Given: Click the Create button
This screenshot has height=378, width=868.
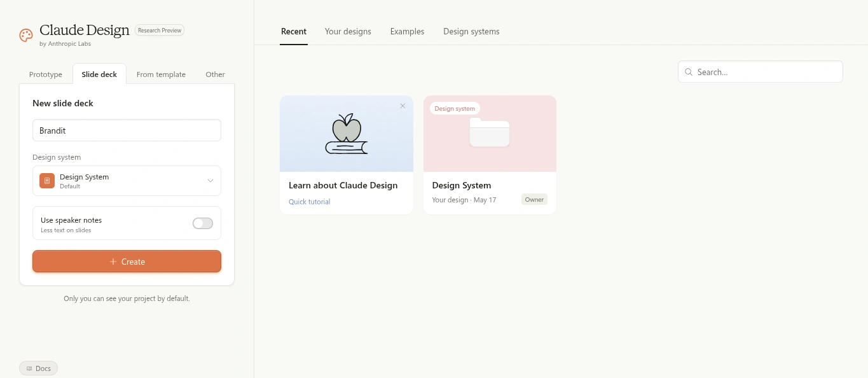Looking at the screenshot, I should point(127,262).
